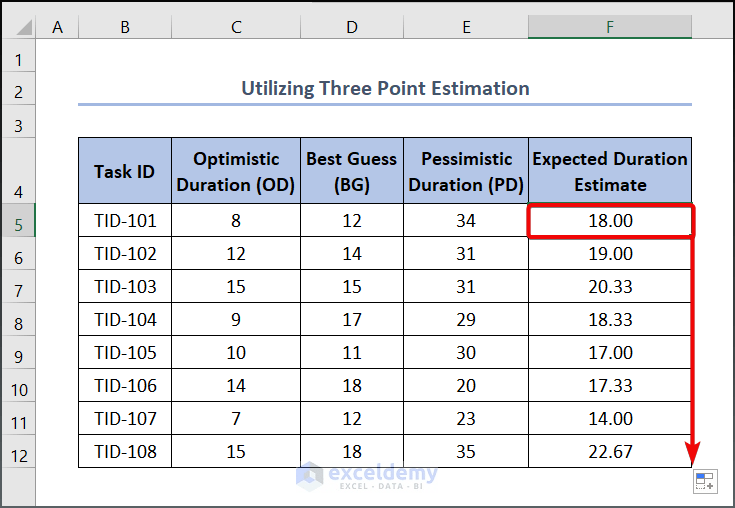Select the 'Pessimistic Duration (PD)' header cell
735x508 pixels.
coord(466,171)
